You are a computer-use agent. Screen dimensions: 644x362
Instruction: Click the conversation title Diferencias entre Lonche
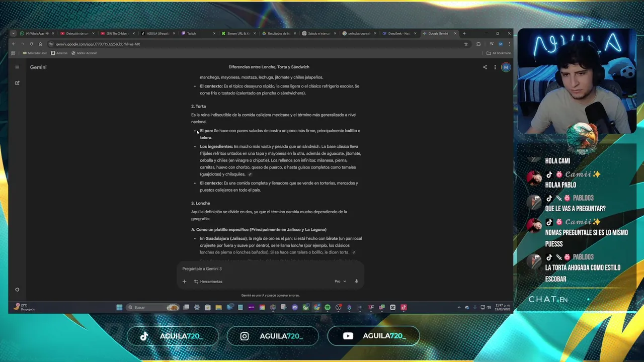269,67
